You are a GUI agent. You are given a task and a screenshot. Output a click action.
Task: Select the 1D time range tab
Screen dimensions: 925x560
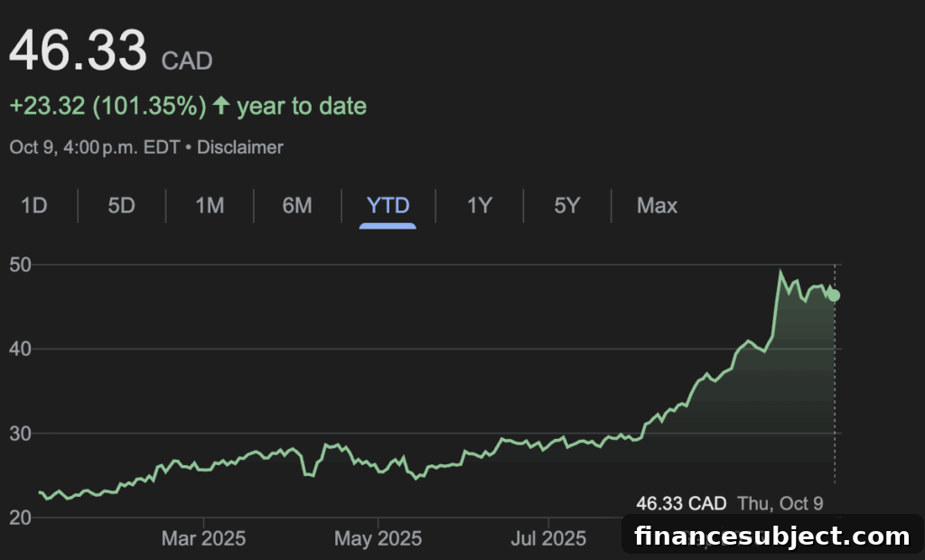tap(34, 206)
